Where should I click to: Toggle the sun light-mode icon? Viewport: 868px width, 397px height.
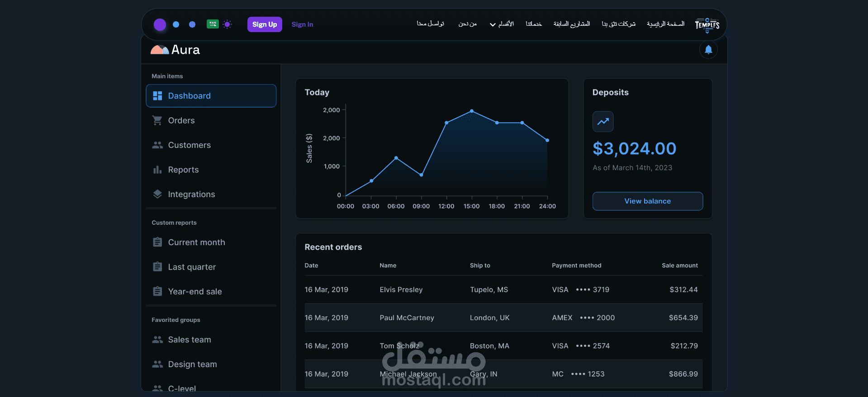(x=227, y=24)
